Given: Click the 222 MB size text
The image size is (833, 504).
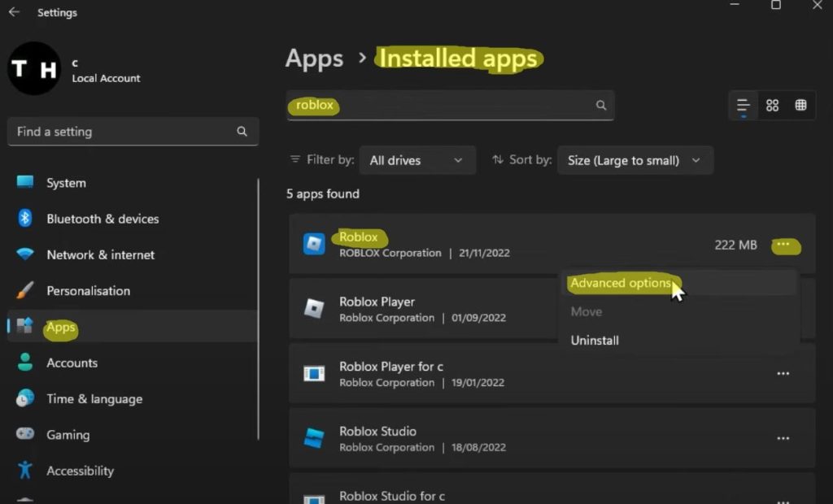Looking at the screenshot, I should click(735, 245).
